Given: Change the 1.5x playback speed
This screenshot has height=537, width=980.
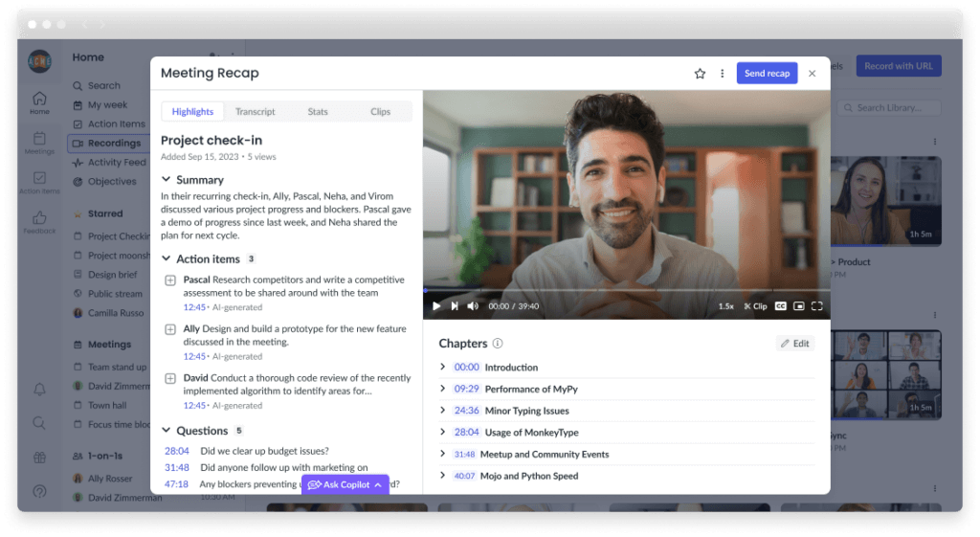Looking at the screenshot, I should tap(725, 306).
